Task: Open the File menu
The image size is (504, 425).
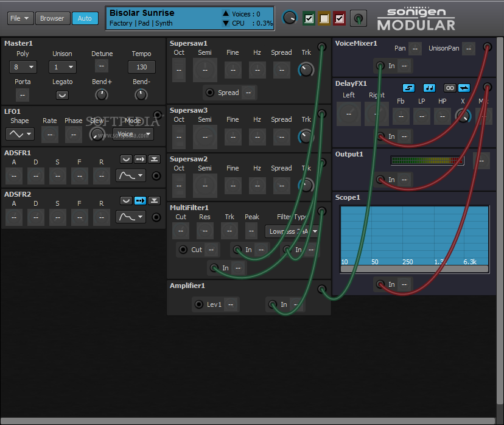Action: 19,18
